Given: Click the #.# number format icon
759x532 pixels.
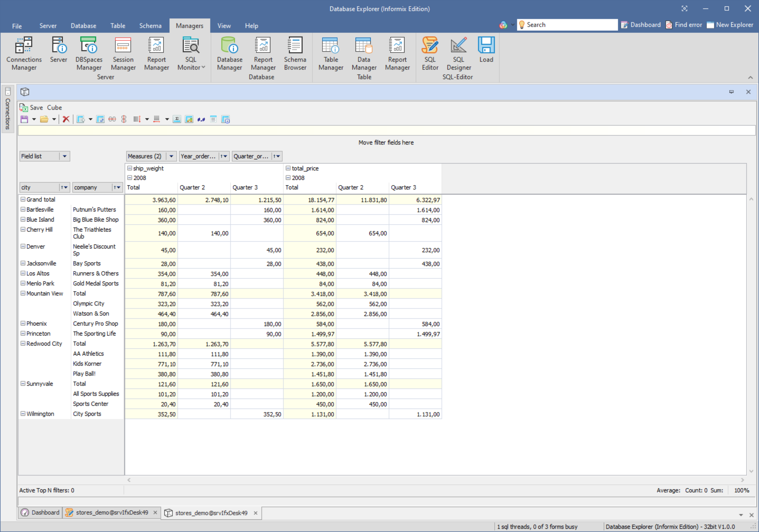Looking at the screenshot, I should click(x=201, y=119).
